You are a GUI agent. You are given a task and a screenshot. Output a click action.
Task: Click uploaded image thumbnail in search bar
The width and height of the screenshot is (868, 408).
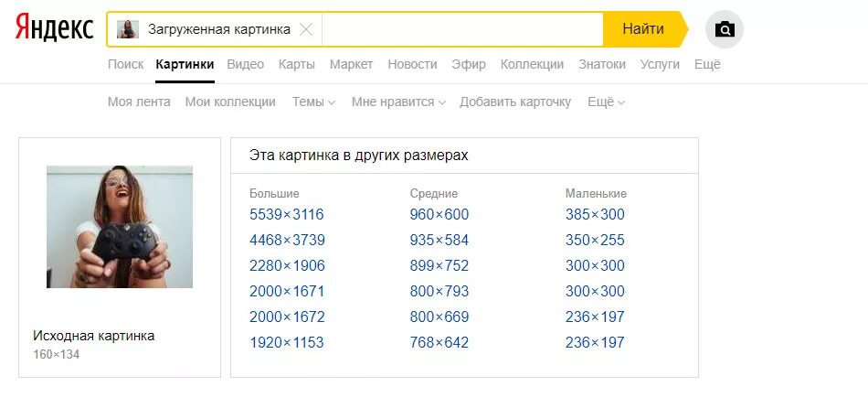[x=127, y=29]
